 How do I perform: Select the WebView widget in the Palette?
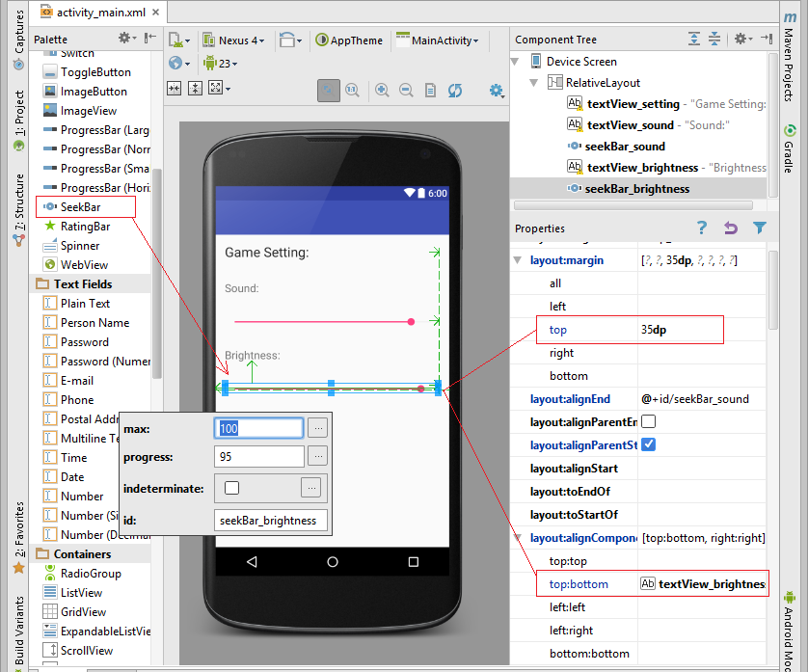(84, 265)
